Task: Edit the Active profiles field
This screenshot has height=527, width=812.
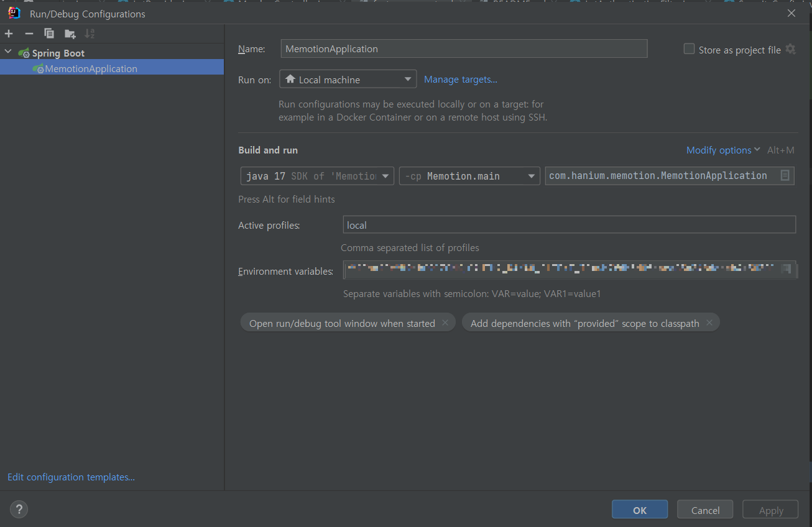Action: pos(570,224)
